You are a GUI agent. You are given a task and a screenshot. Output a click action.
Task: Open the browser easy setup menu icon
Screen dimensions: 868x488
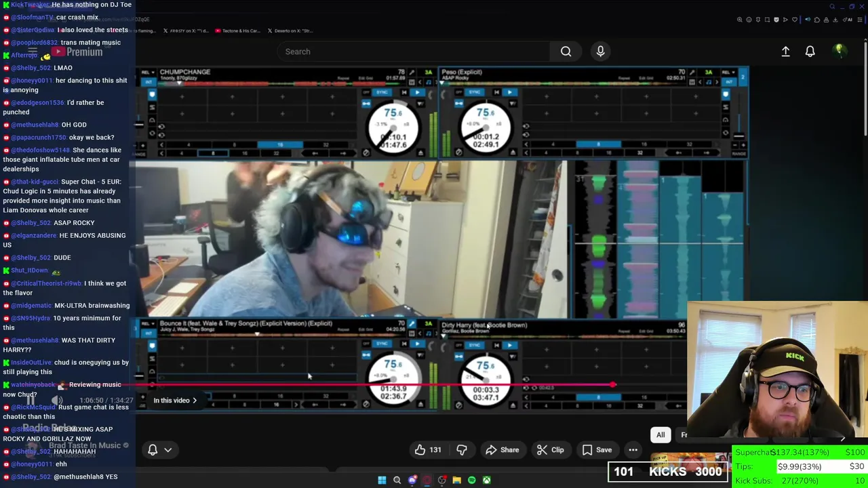coord(860,20)
